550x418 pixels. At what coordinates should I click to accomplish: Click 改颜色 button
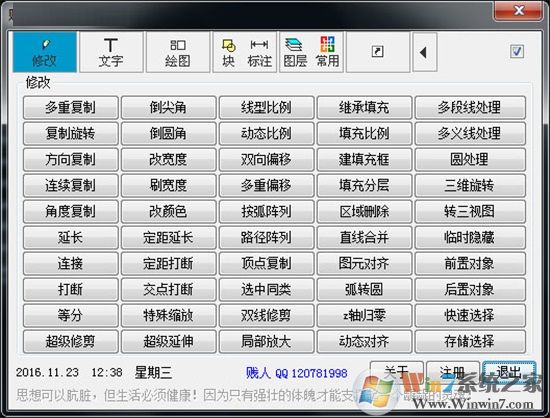[168, 211]
